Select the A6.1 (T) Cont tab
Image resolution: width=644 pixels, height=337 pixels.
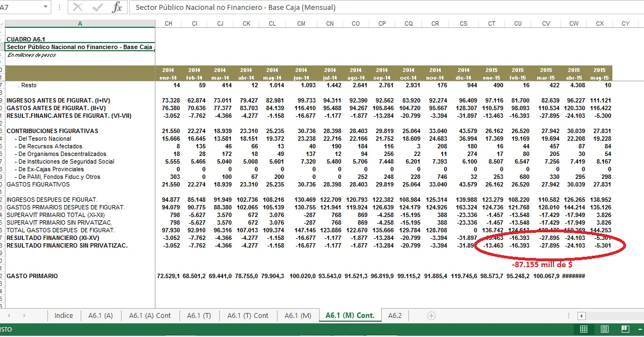pos(249,315)
